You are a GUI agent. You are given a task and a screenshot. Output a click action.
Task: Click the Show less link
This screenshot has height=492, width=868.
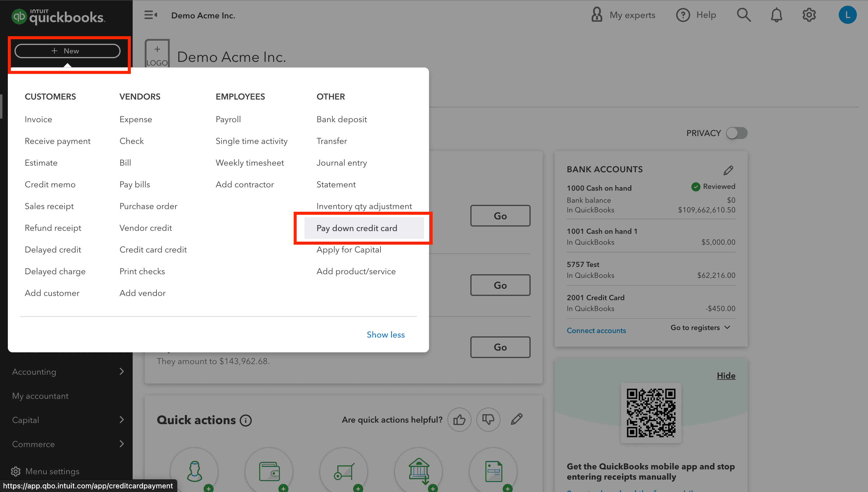click(386, 335)
